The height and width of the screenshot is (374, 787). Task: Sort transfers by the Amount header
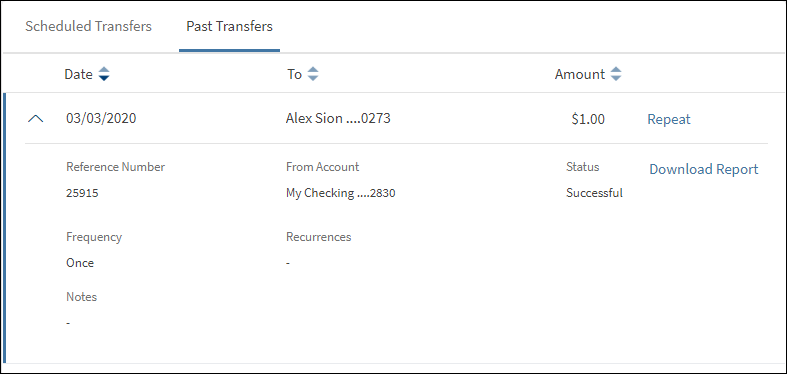tap(580, 74)
